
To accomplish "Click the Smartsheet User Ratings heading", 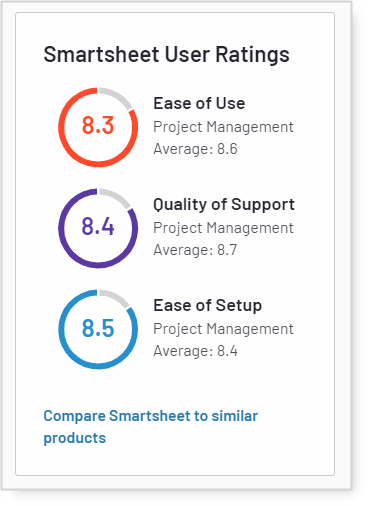I will [166, 54].
